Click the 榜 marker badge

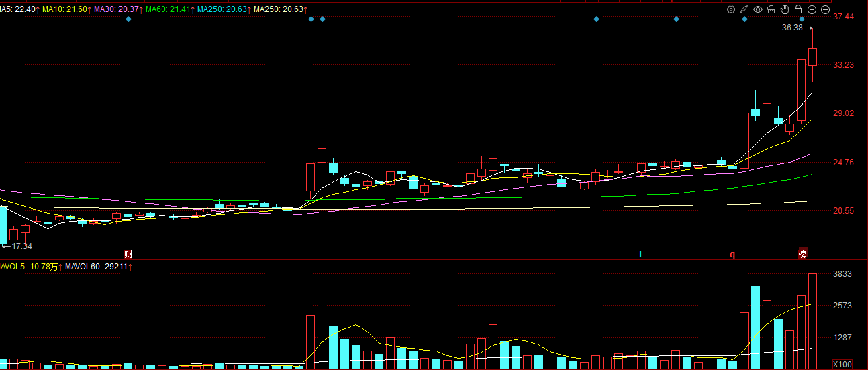[x=802, y=255]
